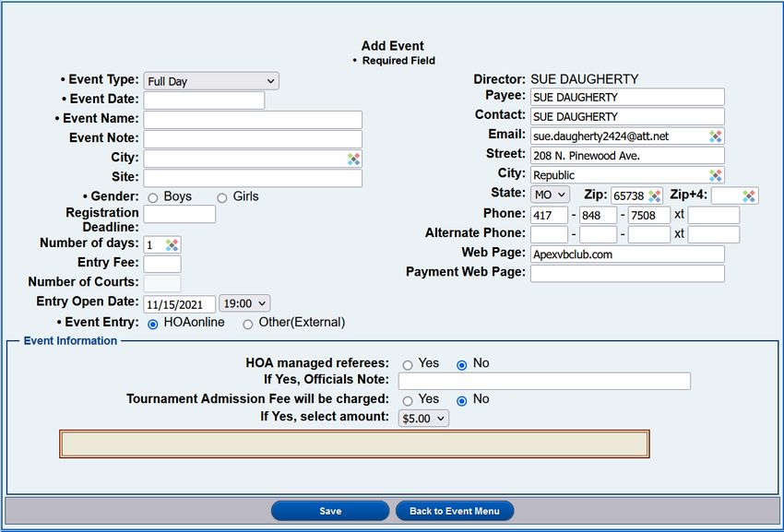Click the Phone area code field 417
The height and width of the screenshot is (532, 784).
(549, 215)
